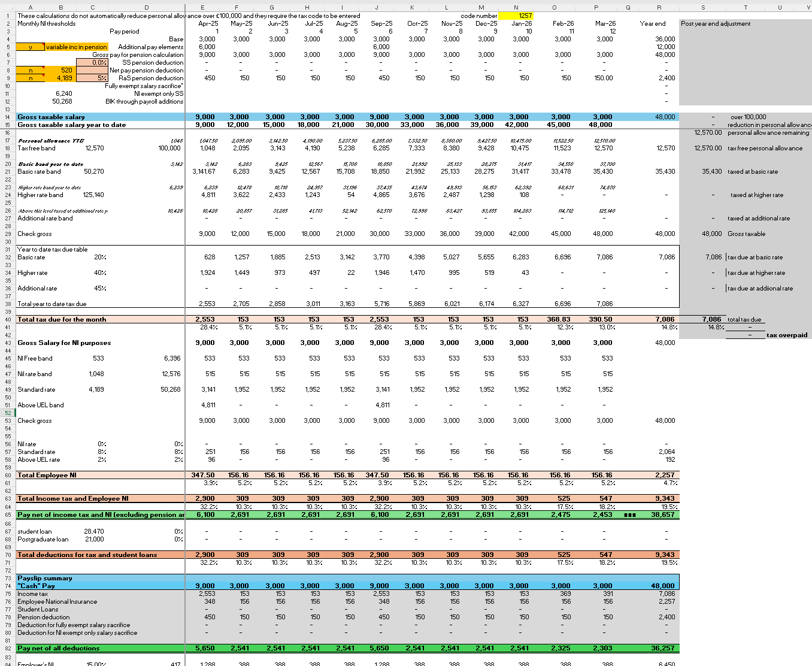The image size is (812, 666).
Task: Click the 'Basic rate band' label
Action: click(39, 171)
